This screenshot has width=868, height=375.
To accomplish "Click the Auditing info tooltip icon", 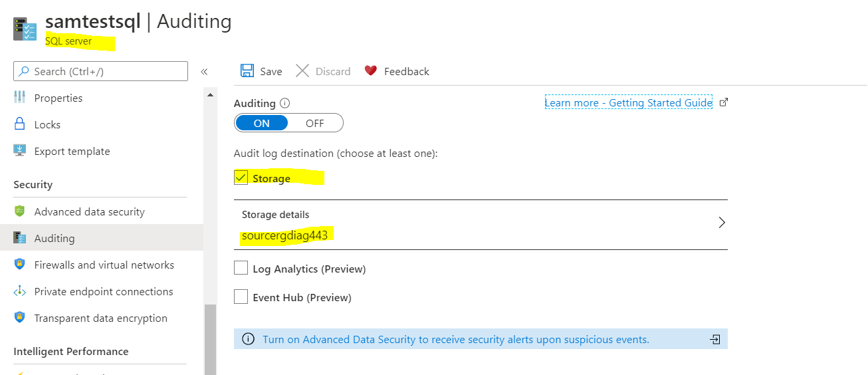I will pyautogui.click(x=285, y=103).
